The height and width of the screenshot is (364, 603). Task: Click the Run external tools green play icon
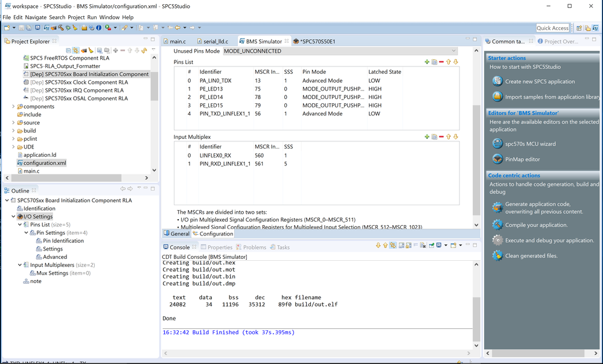point(108,28)
